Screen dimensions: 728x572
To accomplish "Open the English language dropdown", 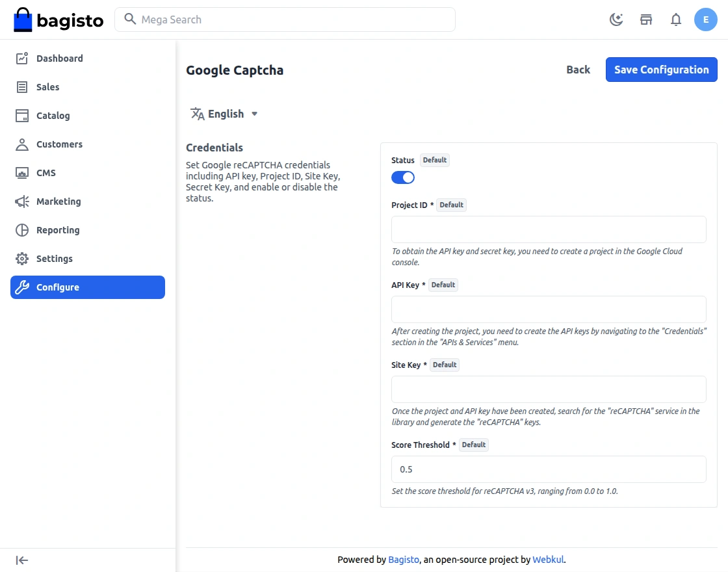I will tap(224, 114).
